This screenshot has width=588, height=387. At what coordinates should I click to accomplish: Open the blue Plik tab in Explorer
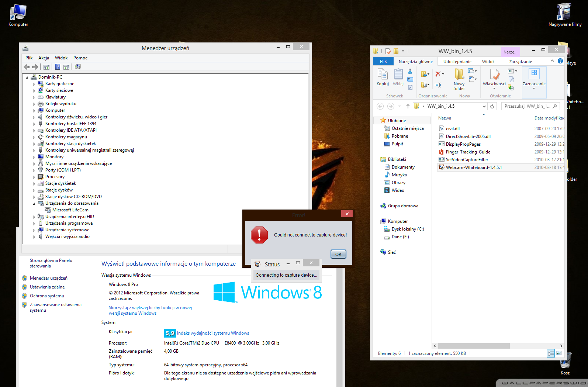click(383, 61)
